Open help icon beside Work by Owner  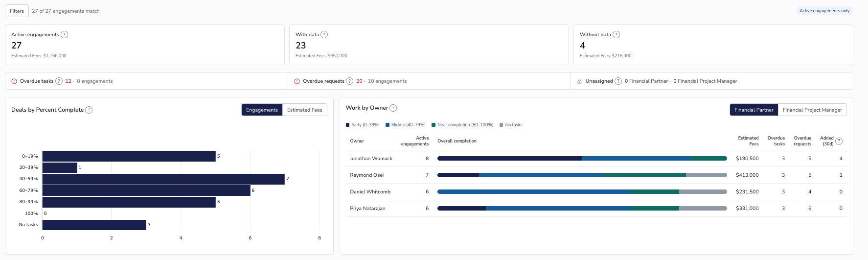tap(393, 108)
